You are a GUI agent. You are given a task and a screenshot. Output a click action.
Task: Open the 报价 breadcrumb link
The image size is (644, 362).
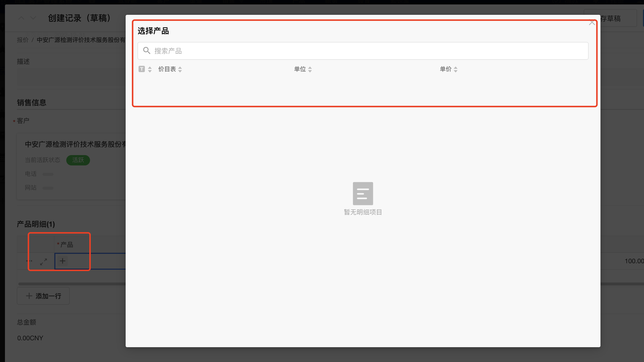23,40
